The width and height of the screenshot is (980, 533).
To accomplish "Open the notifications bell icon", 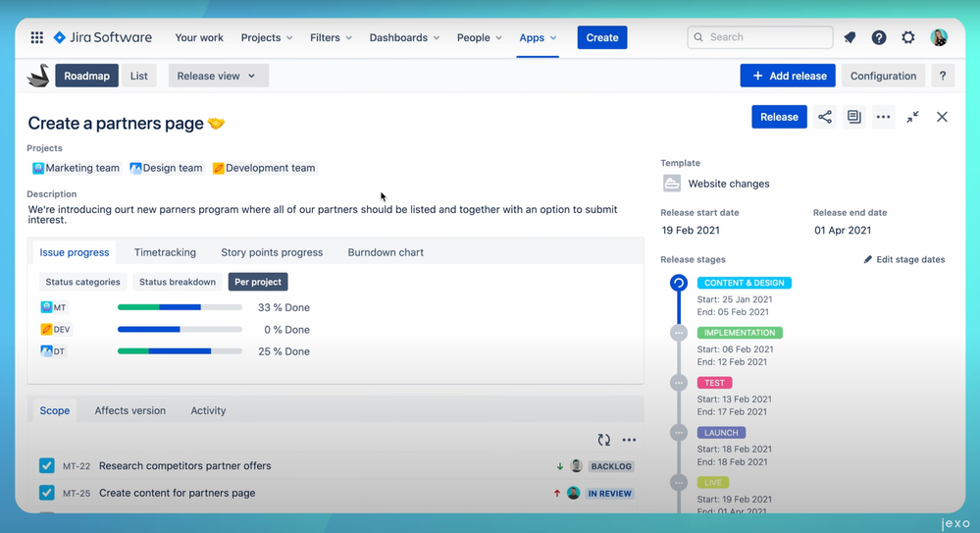I will pyautogui.click(x=850, y=37).
